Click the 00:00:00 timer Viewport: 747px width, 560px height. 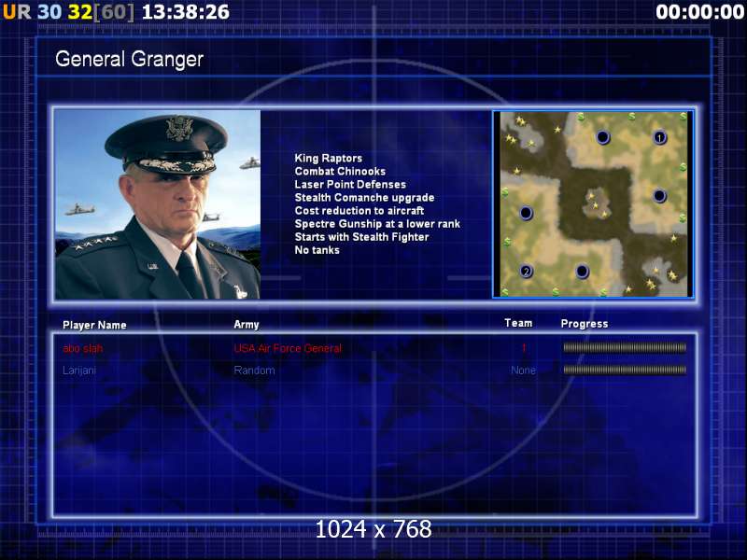click(699, 12)
